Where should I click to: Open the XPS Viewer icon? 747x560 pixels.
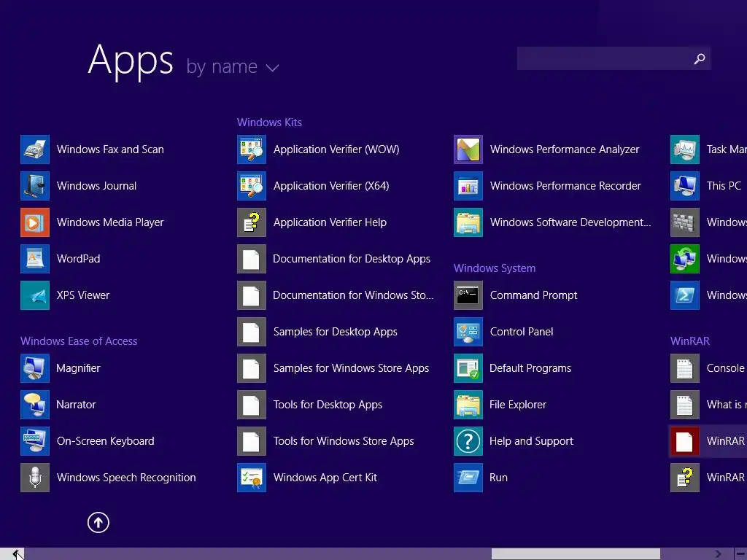click(35, 295)
